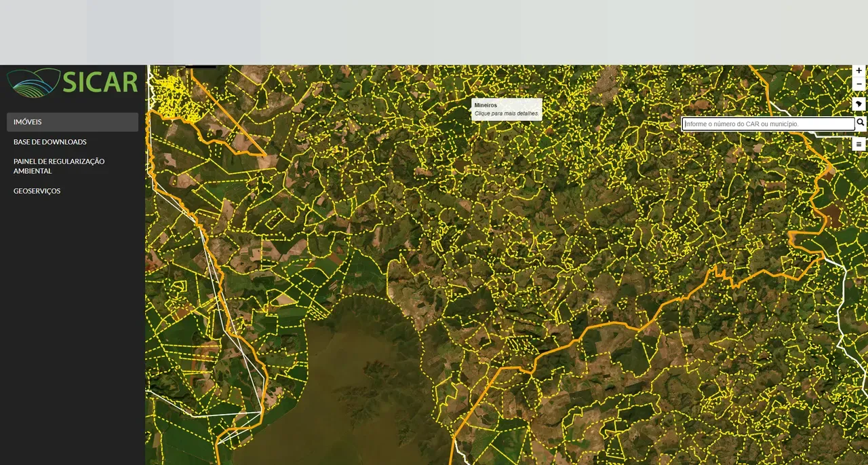Open PAINEL DE REGULARIZAÇÃO AMBIENTAL

pos(59,166)
